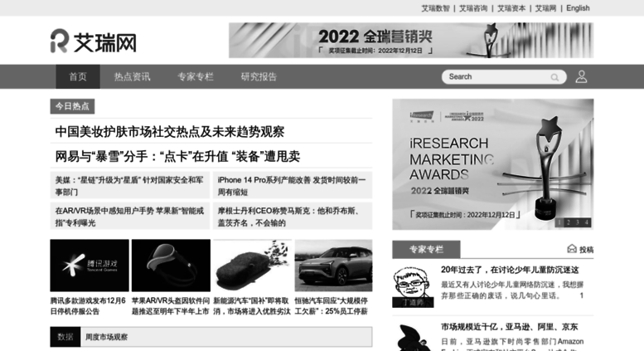Go to slide 2 of banner carousel
This screenshot has width=644, height=351.
[569, 222]
